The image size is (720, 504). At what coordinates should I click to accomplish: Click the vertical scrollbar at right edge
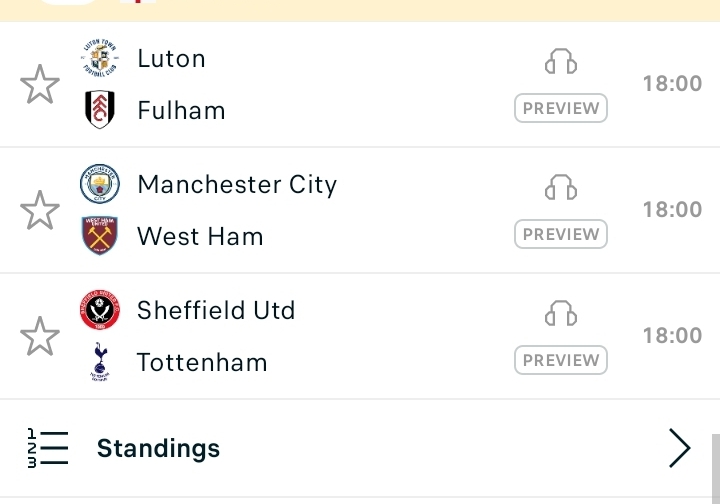click(716, 468)
